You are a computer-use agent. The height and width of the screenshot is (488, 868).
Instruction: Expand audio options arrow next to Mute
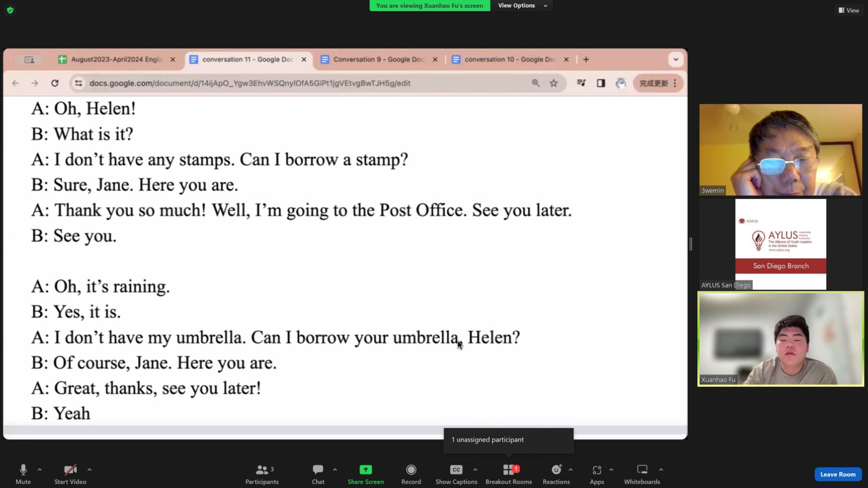point(40,469)
